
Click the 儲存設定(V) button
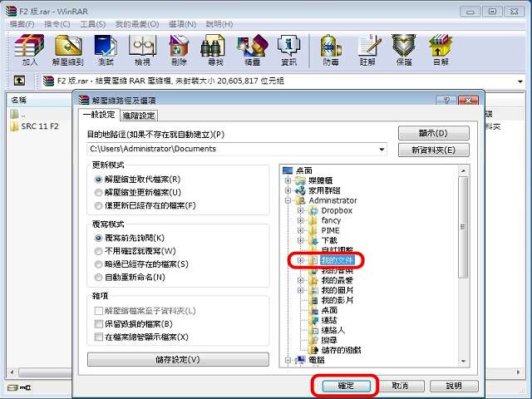pyautogui.click(x=178, y=360)
